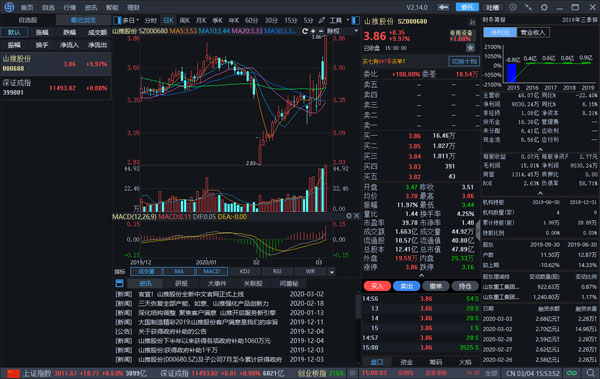
Task: Collapse financial summary chevron below 现金流
Action: [x=540, y=149]
